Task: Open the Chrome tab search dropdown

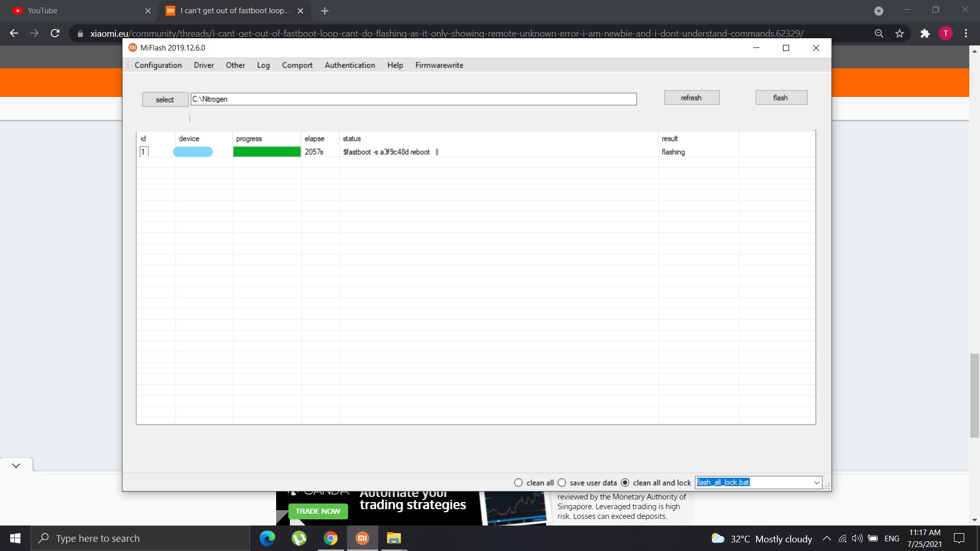Action: (x=878, y=11)
